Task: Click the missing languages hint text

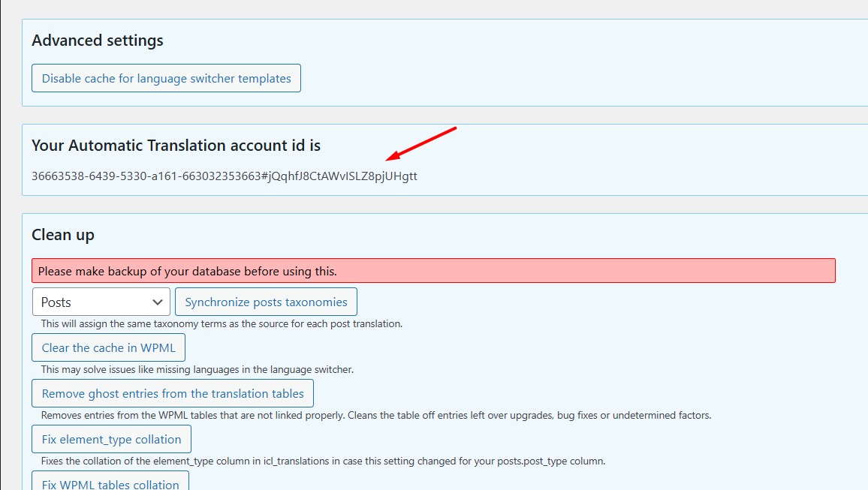Action: point(197,369)
